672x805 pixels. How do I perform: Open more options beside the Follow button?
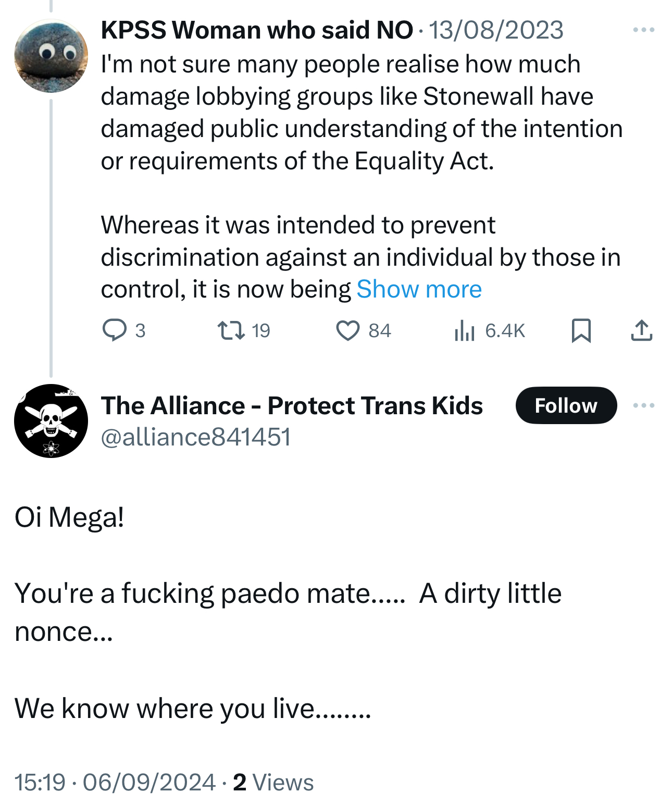[x=643, y=405]
